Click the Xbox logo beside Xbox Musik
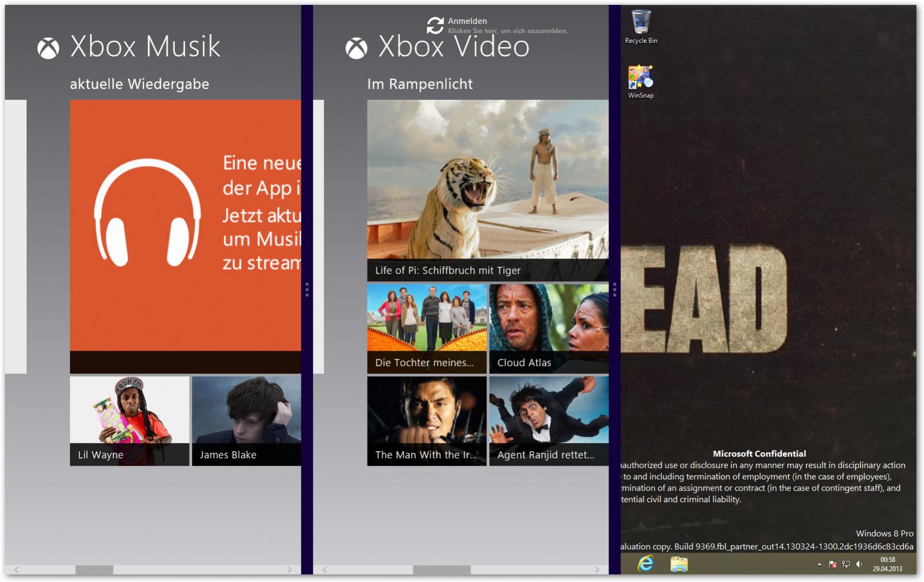924x582 pixels. point(48,48)
